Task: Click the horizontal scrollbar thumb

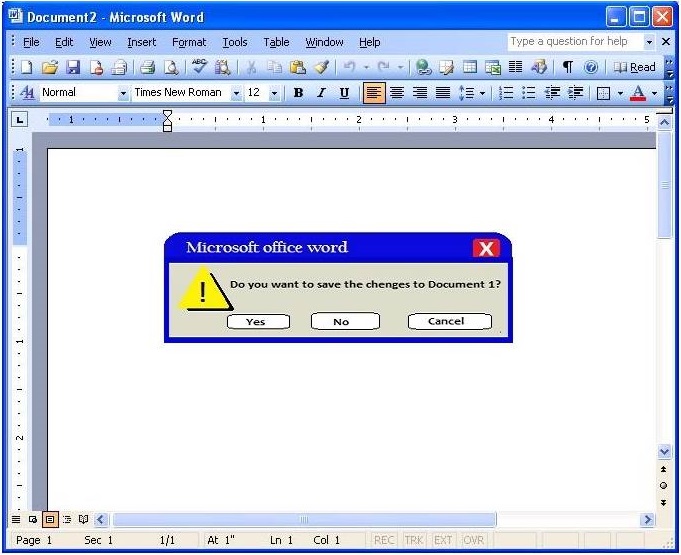Action: pos(304,519)
